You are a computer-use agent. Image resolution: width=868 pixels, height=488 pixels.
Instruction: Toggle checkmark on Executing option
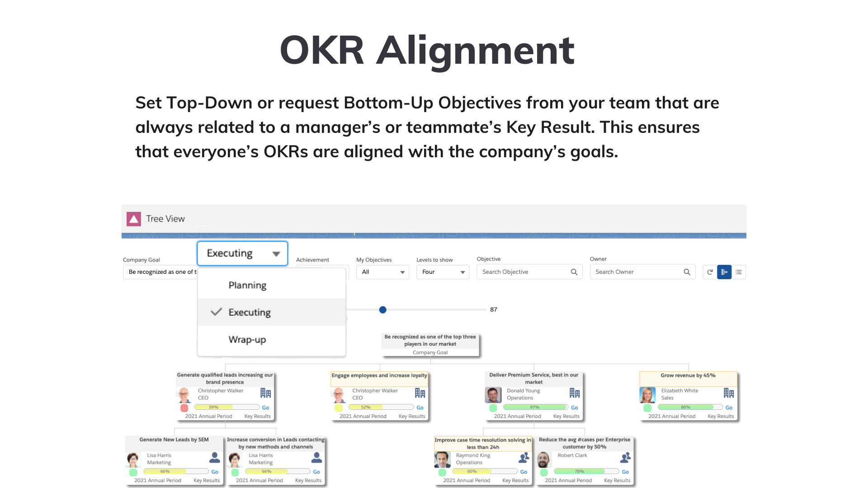(x=216, y=312)
